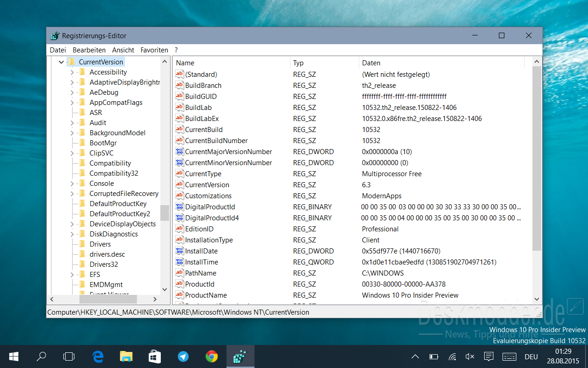
Task: Click the (Standard) value icon
Action: coord(180,74)
